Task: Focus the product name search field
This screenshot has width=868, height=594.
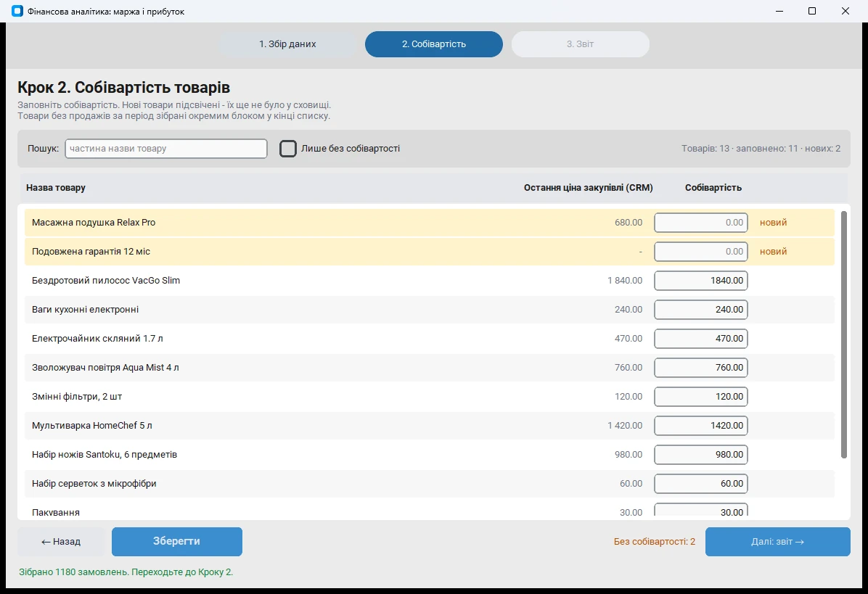Action: click(166, 149)
